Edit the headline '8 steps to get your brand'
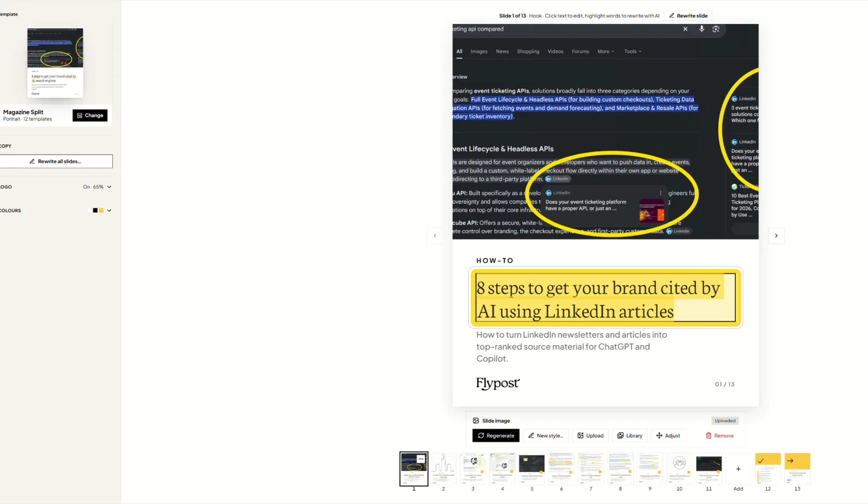The width and height of the screenshot is (868, 504). [x=605, y=298]
